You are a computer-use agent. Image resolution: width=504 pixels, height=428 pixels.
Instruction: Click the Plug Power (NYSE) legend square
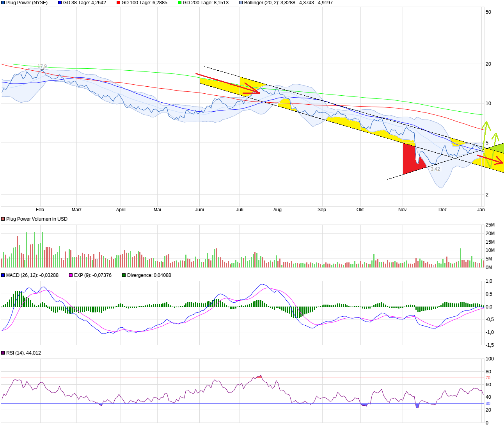[x=3, y=3]
